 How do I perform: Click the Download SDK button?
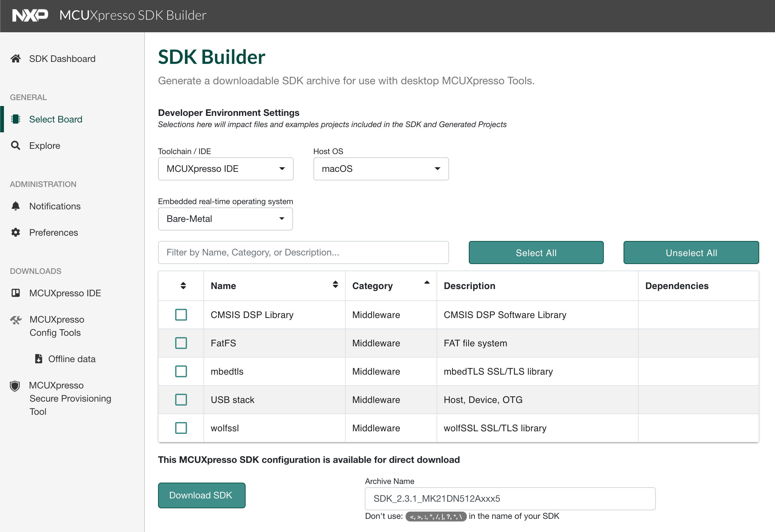(x=201, y=495)
